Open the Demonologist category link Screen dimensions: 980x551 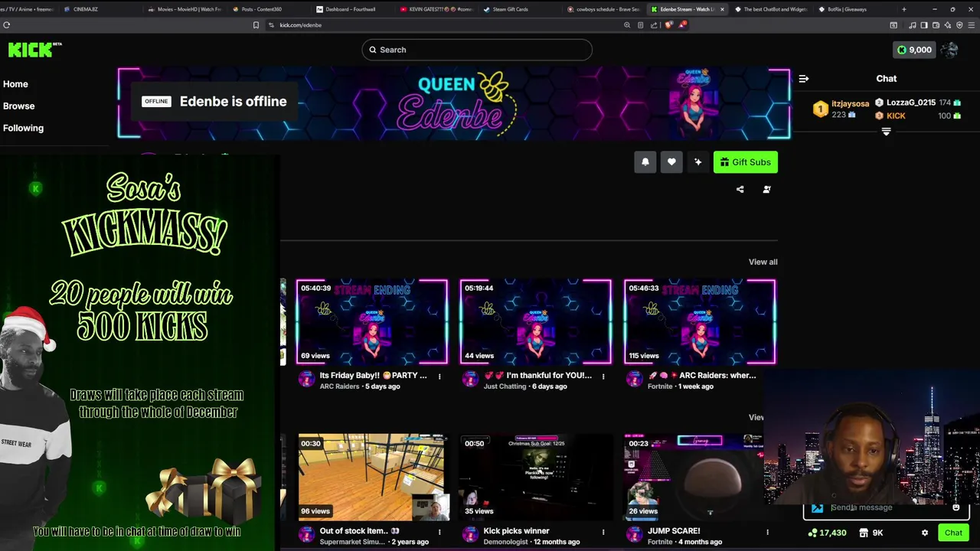coord(506,542)
